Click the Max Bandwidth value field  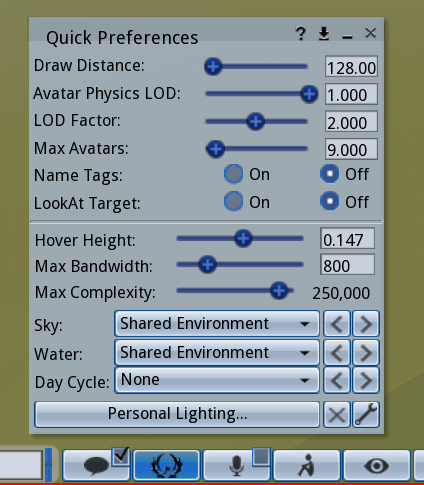click(x=347, y=265)
